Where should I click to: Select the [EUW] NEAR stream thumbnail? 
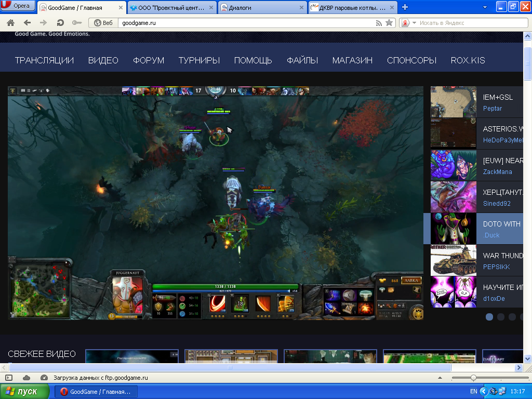pos(453,165)
